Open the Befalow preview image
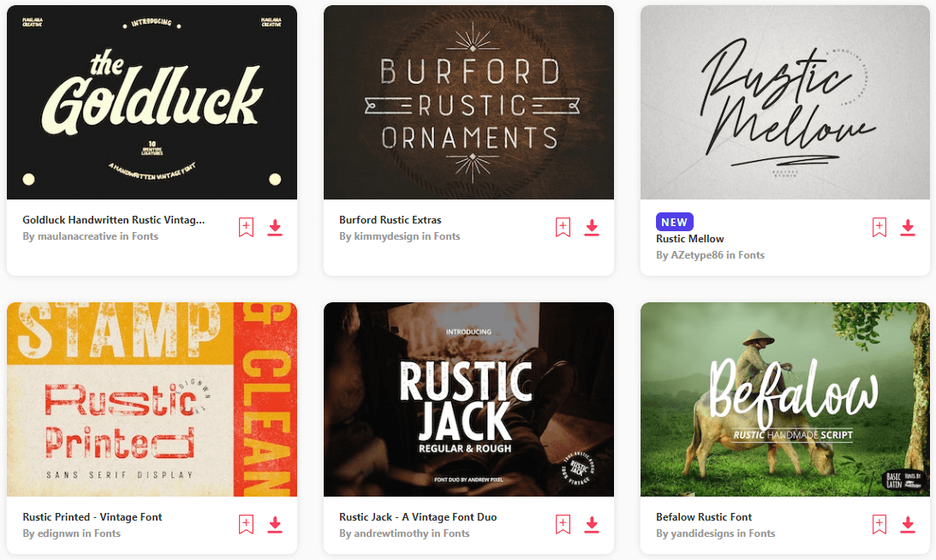The height and width of the screenshot is (560, 936). [x=785, y=399]
